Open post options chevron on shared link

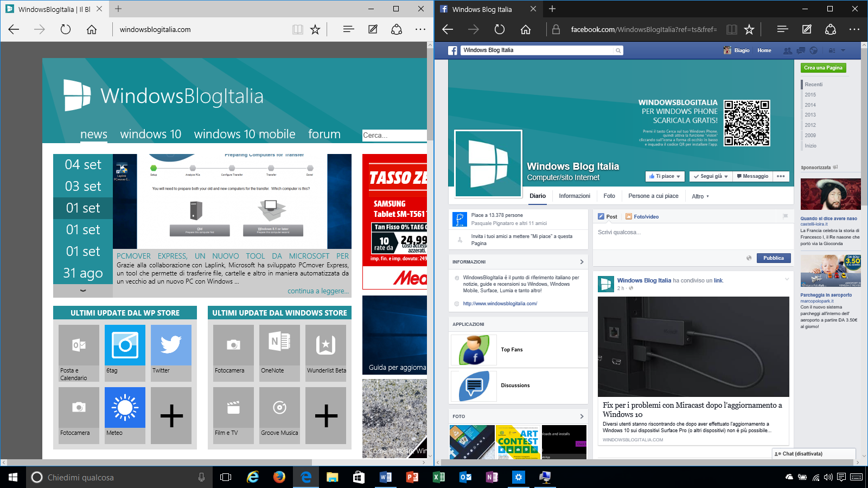pyautogui.click(x=787, y=279)
